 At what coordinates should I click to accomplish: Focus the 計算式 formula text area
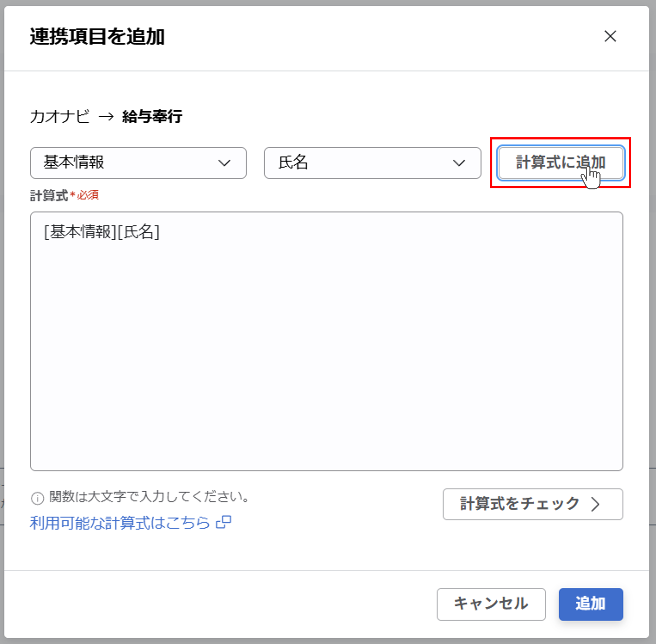pos(326,341)
